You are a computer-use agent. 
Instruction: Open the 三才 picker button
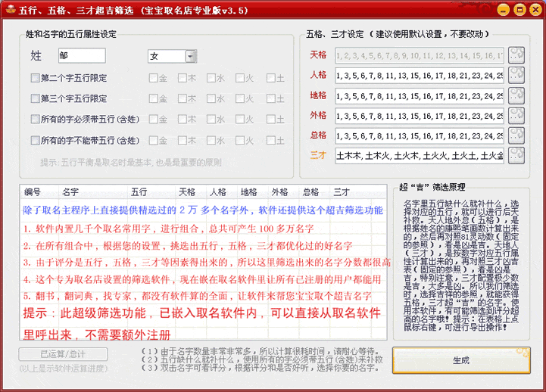click(516, 155)
